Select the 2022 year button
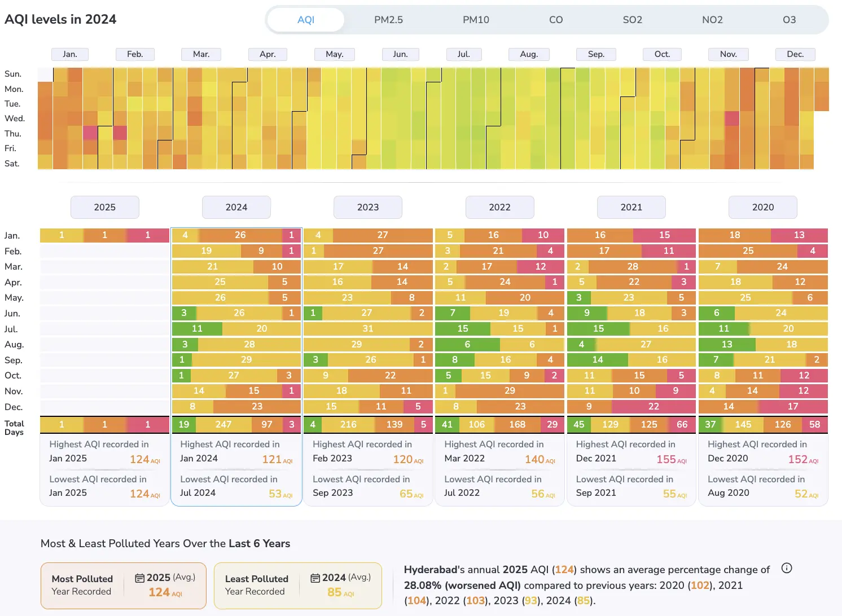The width and height of the screenshot is (842, 616). 500,207
